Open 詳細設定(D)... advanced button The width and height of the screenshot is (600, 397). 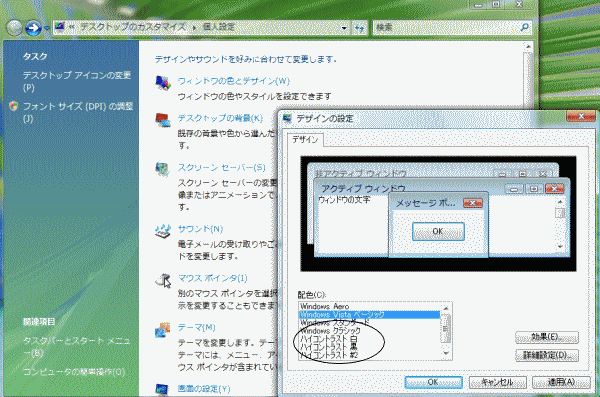coord(547,355)
